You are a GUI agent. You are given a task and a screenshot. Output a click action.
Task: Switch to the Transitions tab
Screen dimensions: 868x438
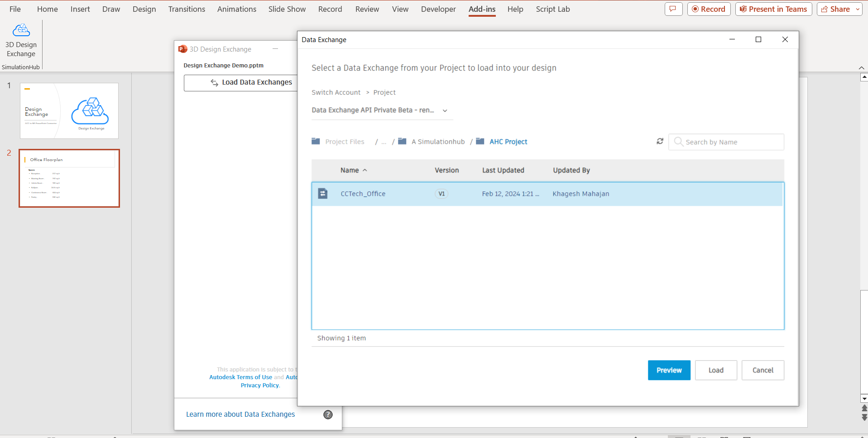[187, 9]
